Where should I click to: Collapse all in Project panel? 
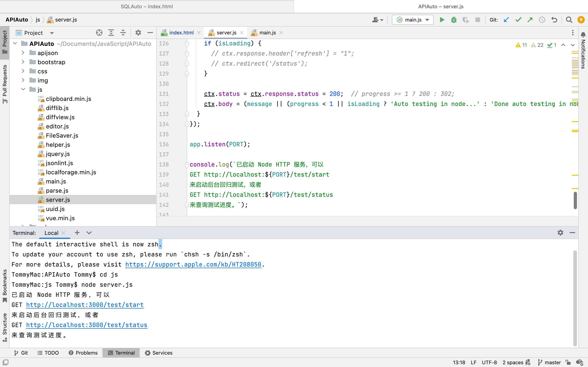123,33
